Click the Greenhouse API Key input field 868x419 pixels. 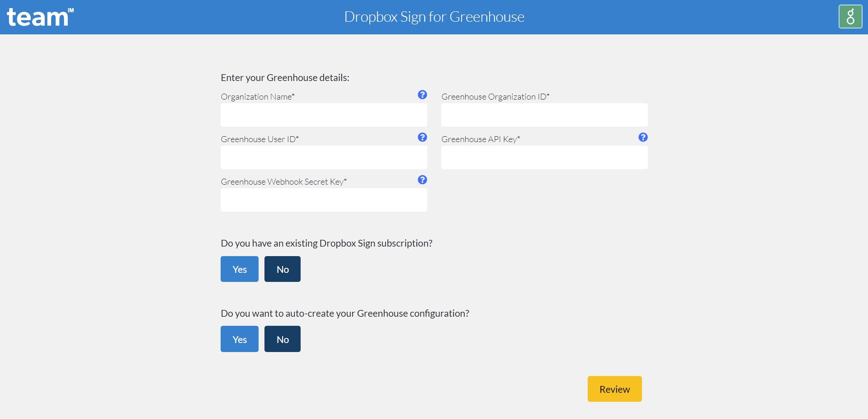[x=544, y=157]
